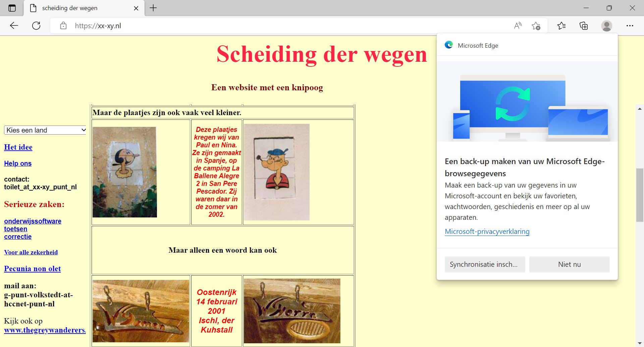The width and height of the screenshot is (644, 347).
Task: Click the text 'Een website met een knipoog'
Action: 267,88
